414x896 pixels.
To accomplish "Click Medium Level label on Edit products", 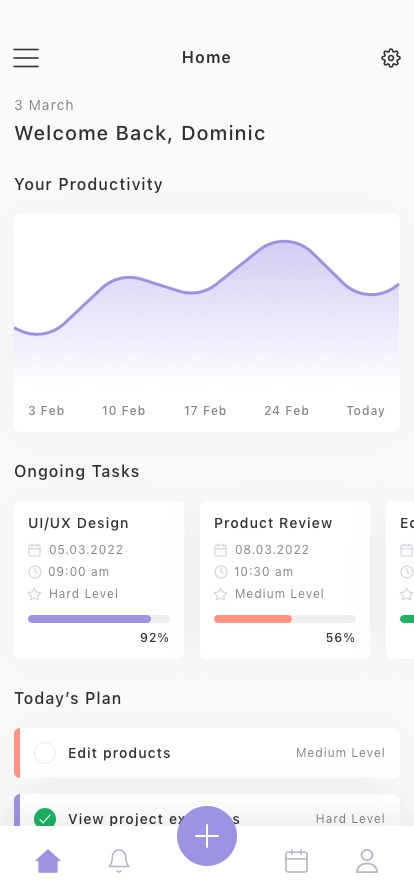I will tap(340, 753).
